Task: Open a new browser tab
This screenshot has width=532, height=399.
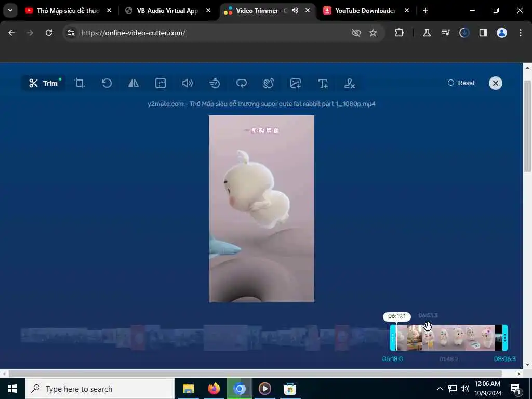Action: tap(425, 10)
